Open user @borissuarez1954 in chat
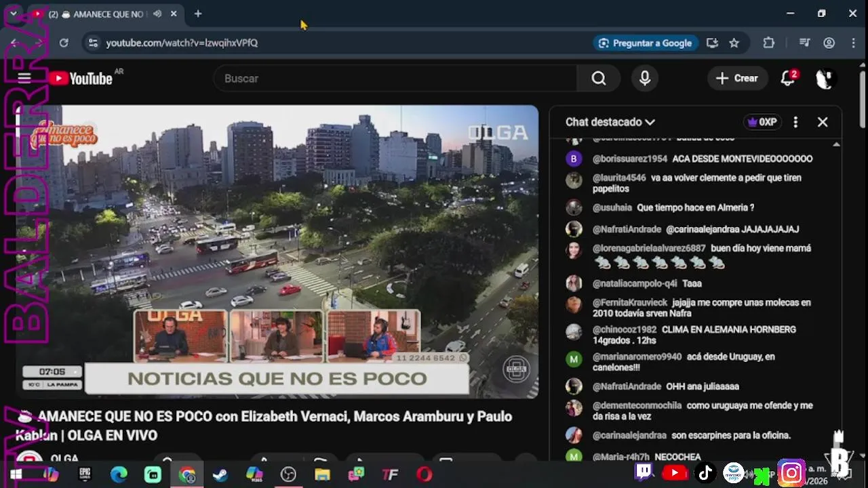868x488 pixels. pos(630,159)
